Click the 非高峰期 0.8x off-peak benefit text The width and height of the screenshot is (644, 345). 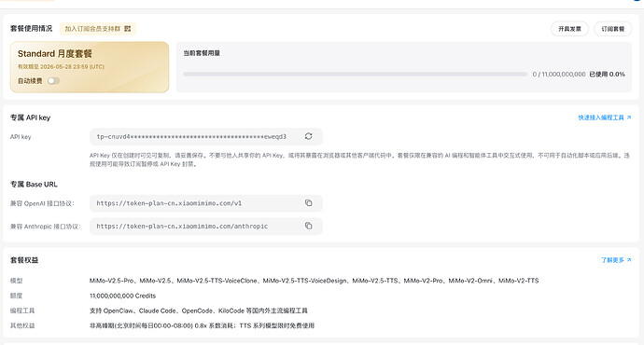coord(202,325)
